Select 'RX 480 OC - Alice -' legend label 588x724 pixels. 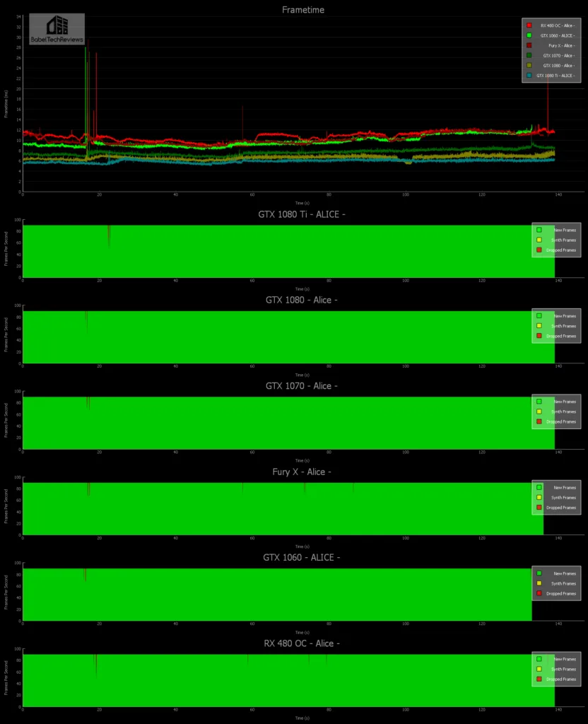pos(558,26)
